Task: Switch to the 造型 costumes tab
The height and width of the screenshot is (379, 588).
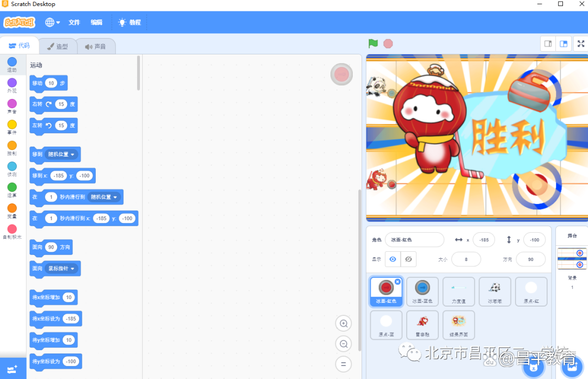Action: pos(58,46)
